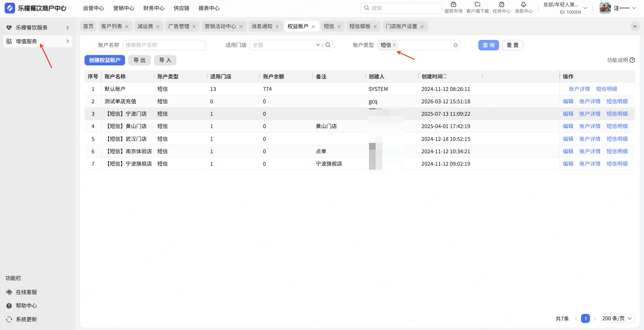Remove the 短信 tag from 账户类型

click(x=394, y=45)
